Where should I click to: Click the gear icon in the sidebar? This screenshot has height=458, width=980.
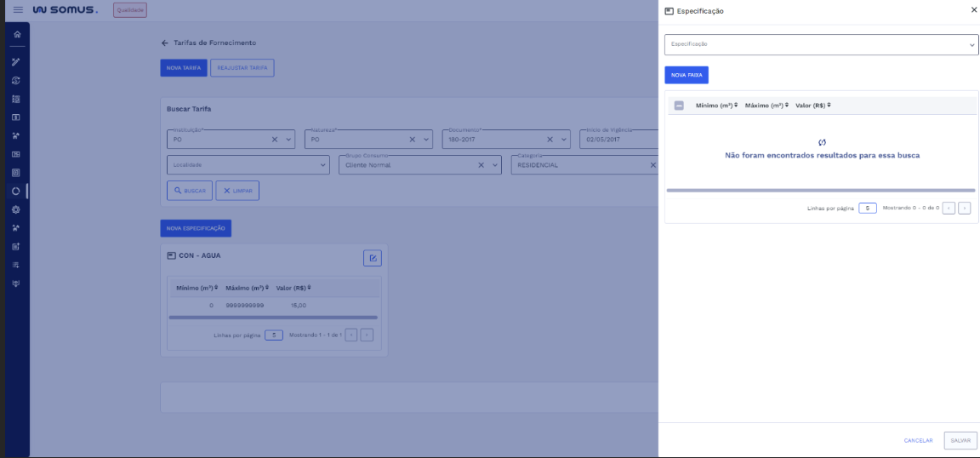15,209
